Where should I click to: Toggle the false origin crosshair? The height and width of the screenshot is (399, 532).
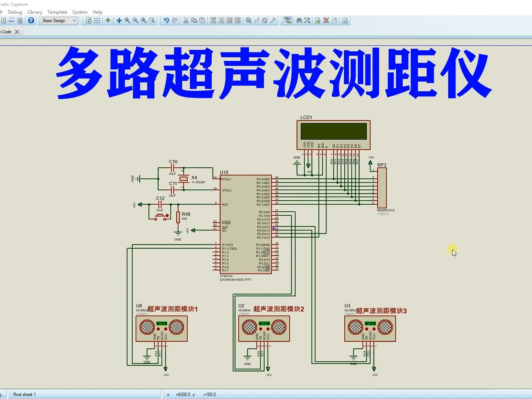tap(108, 21)
